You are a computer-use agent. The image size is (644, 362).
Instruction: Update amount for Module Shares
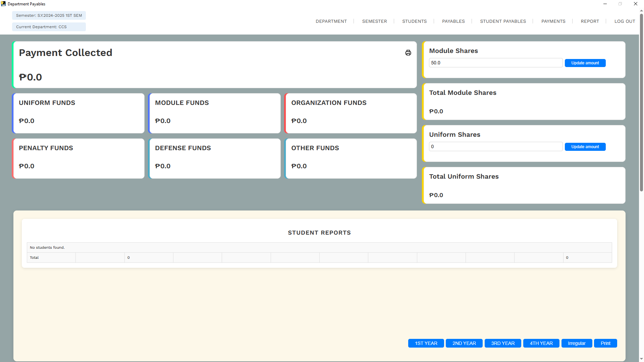click(585, 63)
